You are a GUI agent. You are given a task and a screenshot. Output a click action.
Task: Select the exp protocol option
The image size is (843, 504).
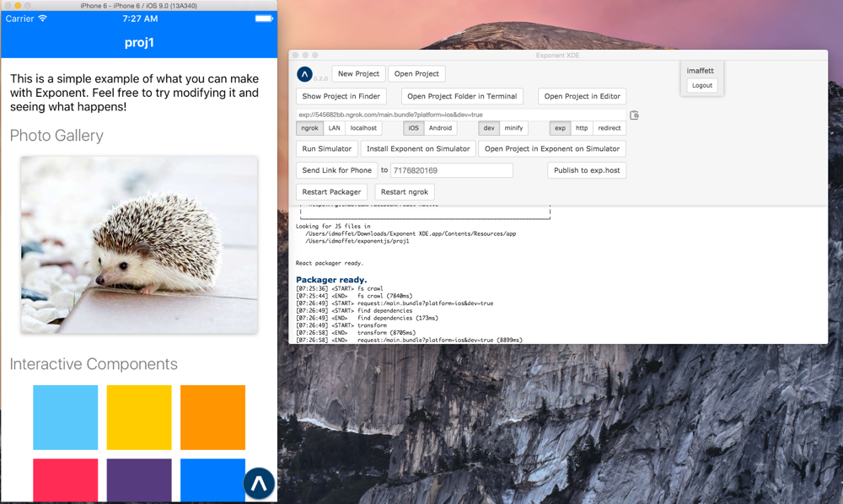(x=561, y=128)
